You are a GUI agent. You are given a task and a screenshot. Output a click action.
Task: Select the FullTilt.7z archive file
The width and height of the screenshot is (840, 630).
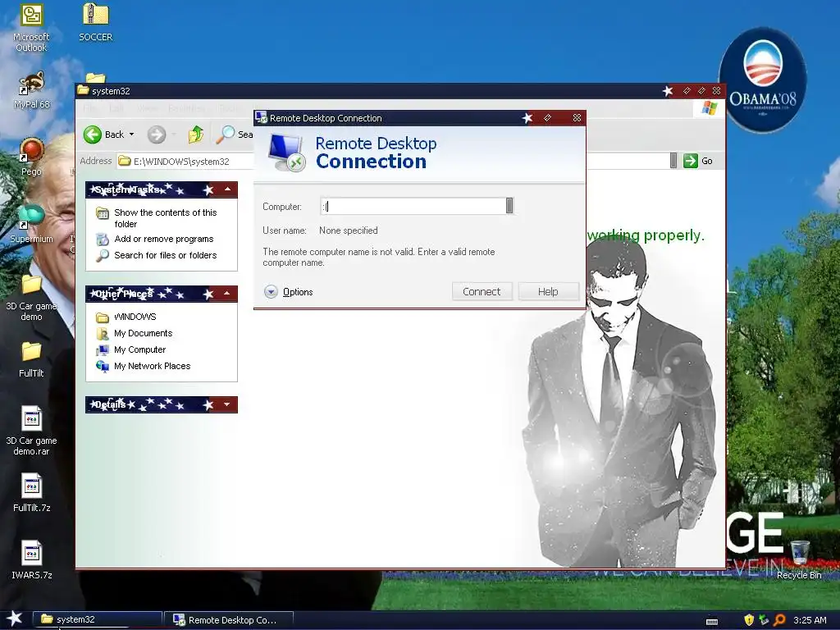(x=31, y=493)
